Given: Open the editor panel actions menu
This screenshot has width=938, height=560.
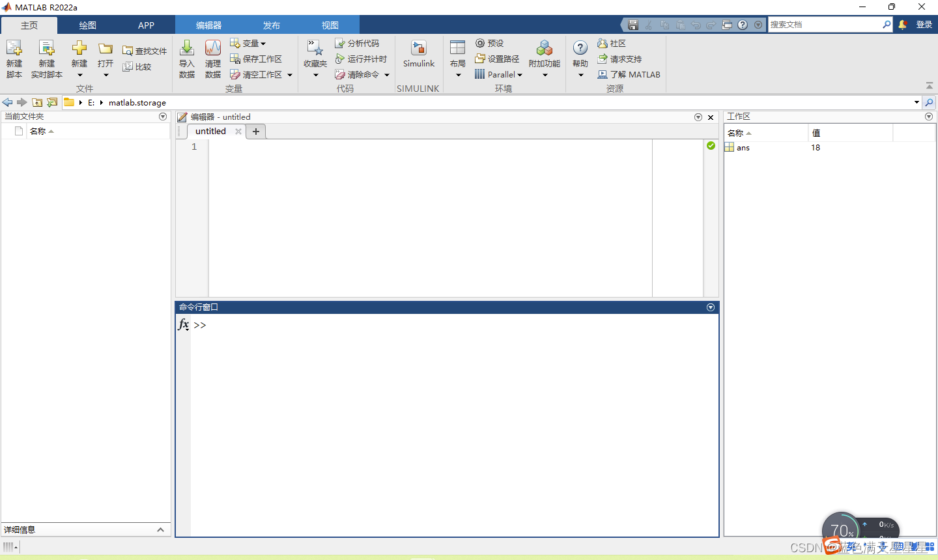Looking at the screenshot, I should (x=698, y=117).
